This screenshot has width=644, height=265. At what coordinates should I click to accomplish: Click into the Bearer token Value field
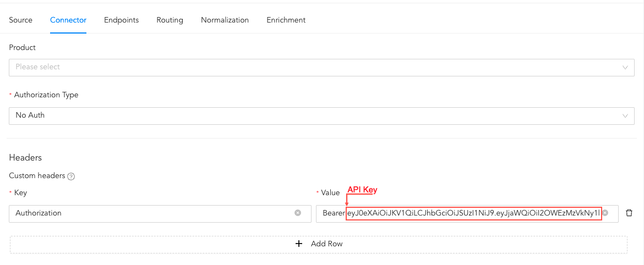click(468, 213)
